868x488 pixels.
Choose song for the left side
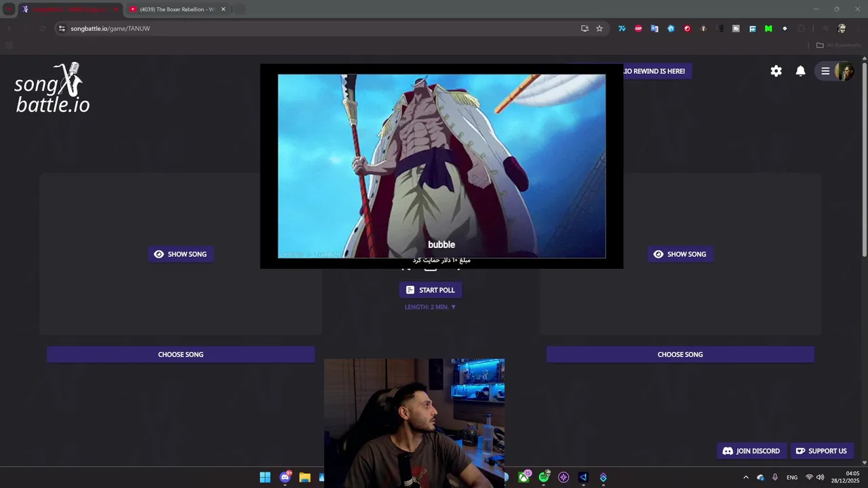(x=180, y=354)
